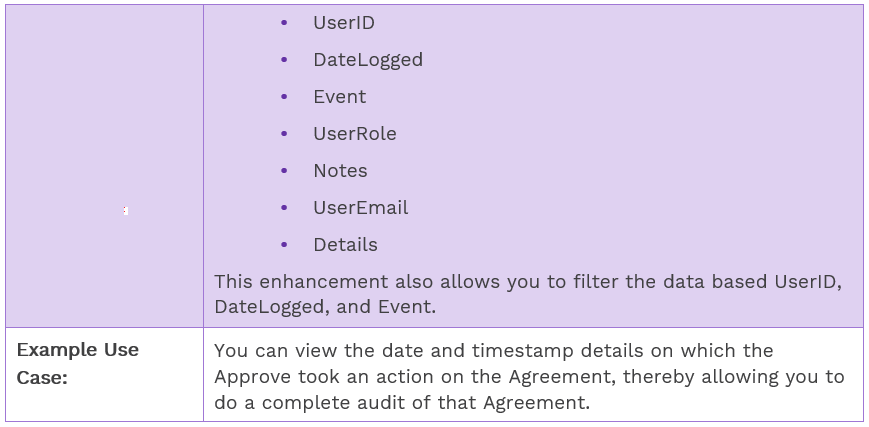The height and width of the screenshot is (427, 869).
Task: Click the 'Example Use Case:' row label
Action: click(78, 363)
